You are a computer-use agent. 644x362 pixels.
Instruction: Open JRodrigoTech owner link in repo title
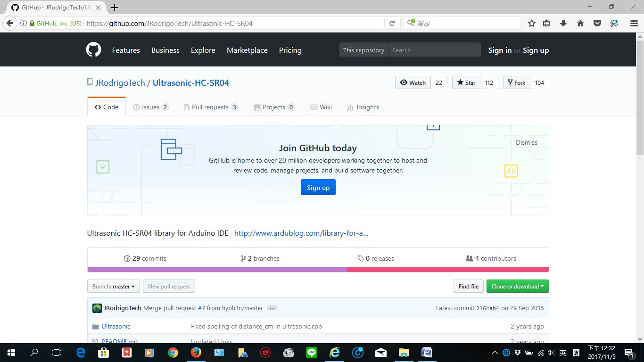click(x=120, y=82)
